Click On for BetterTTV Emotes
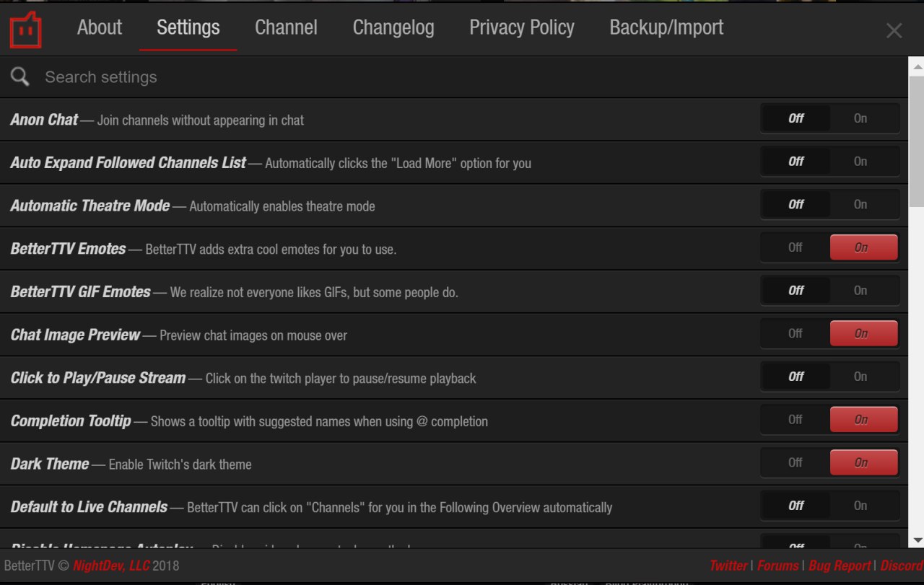This screenshot has height=585, width=924. pos(863,247)
